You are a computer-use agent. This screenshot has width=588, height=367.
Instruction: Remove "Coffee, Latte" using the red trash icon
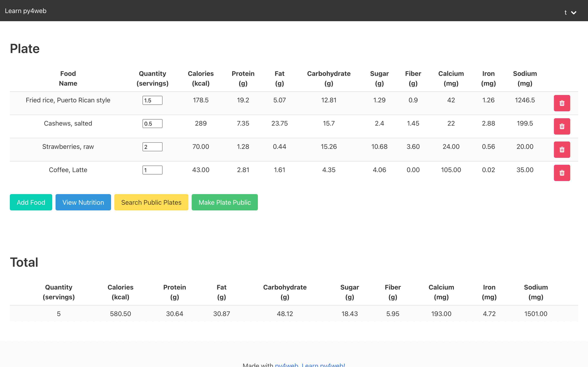(x=562, y=172)
